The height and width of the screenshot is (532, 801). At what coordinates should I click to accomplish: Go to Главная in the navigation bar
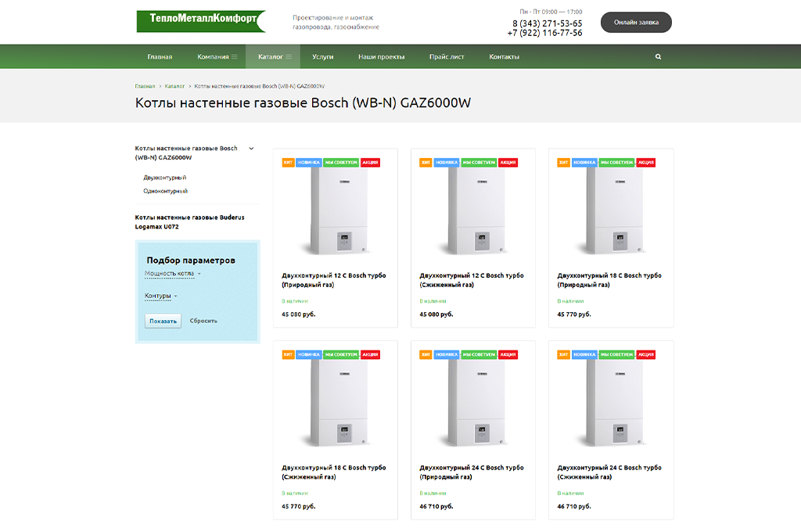tap(160, 57)
